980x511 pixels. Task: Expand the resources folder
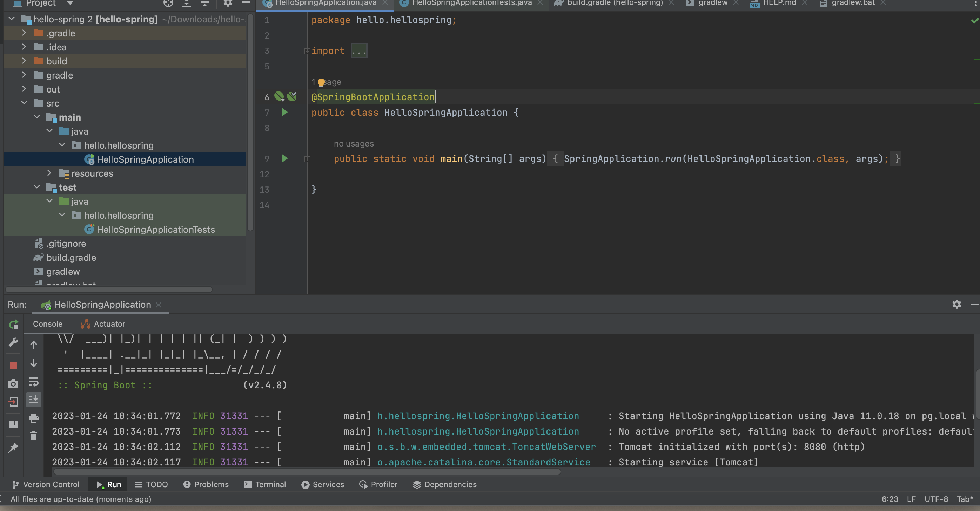pos(49,173)
